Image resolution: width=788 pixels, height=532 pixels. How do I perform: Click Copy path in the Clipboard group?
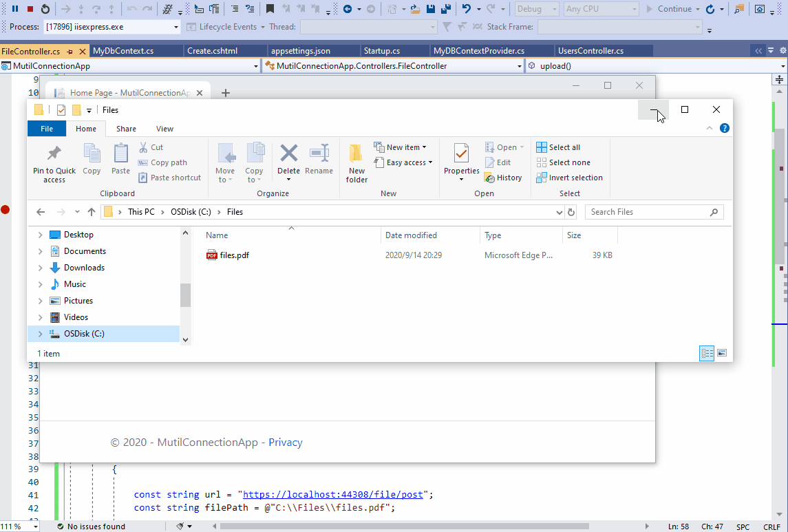coord(162,162)
